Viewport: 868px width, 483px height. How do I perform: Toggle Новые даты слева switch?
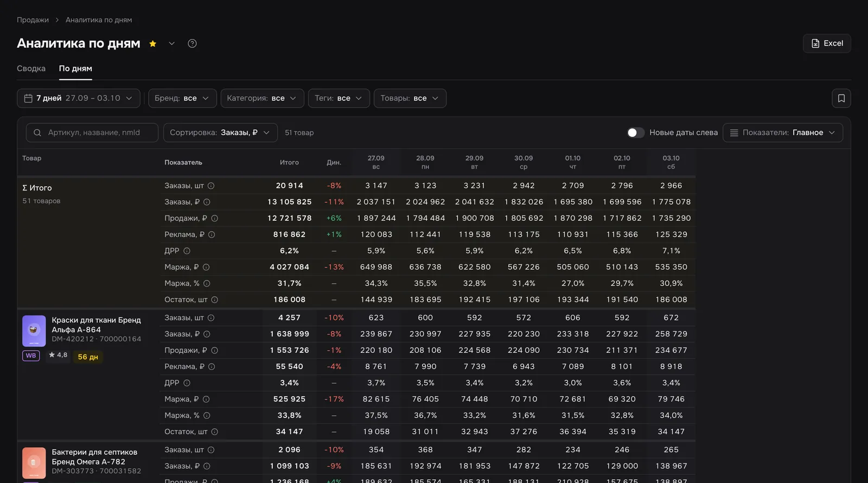click(635, 132)
